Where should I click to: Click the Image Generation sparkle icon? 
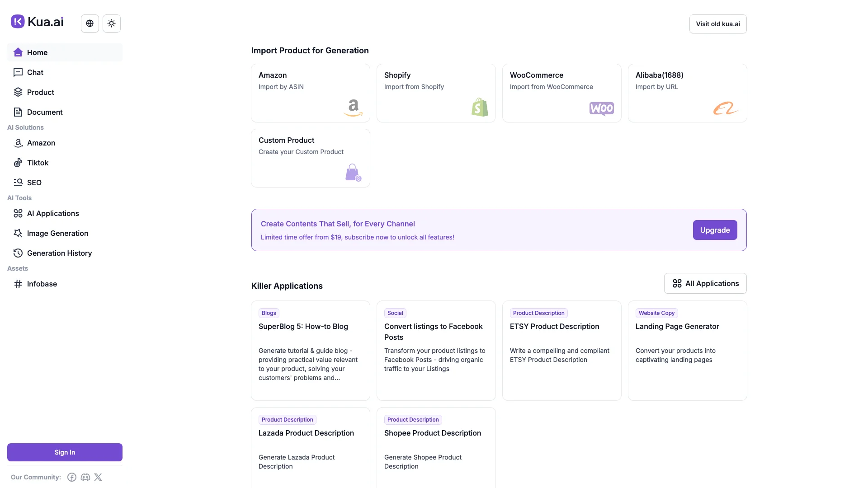(x=18, y=233)
